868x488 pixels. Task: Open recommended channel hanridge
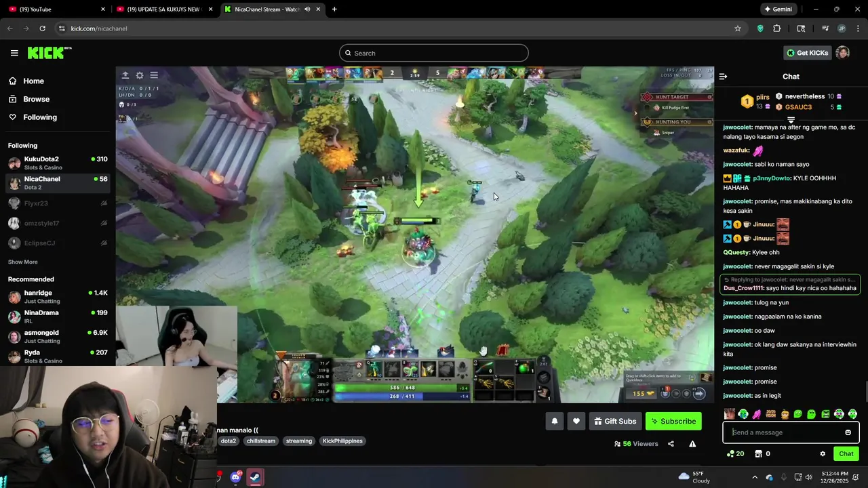click(x=58, y=297)
